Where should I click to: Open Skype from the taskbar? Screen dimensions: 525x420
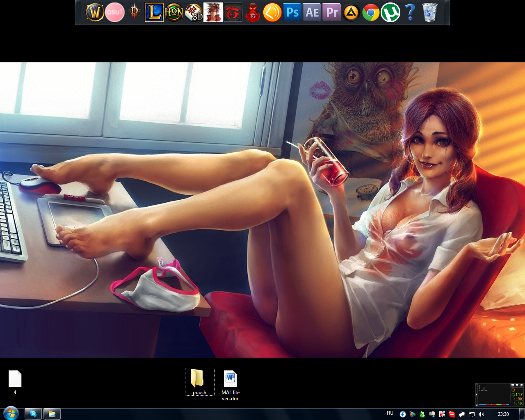pyautogui.click(x=33, y=413)
